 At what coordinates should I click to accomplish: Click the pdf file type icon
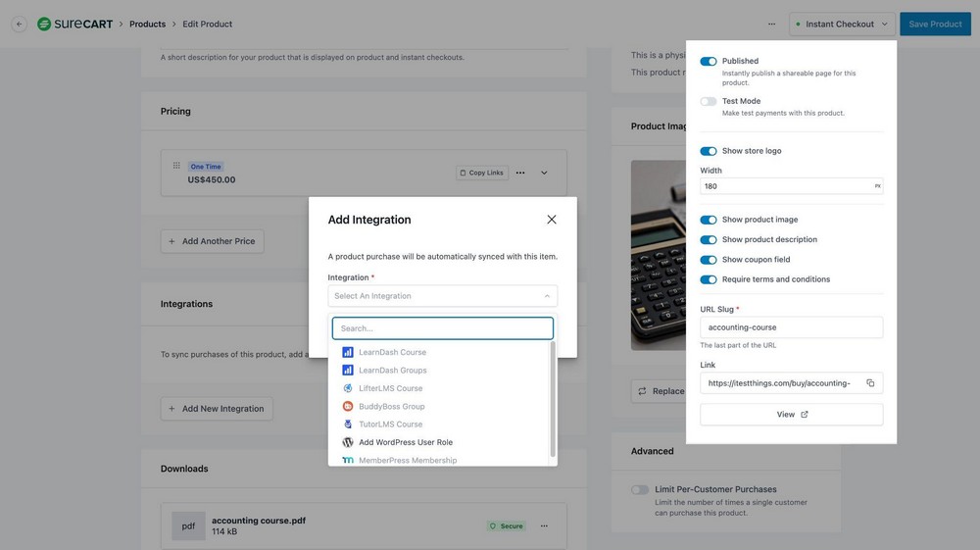(x=188, y=526)
